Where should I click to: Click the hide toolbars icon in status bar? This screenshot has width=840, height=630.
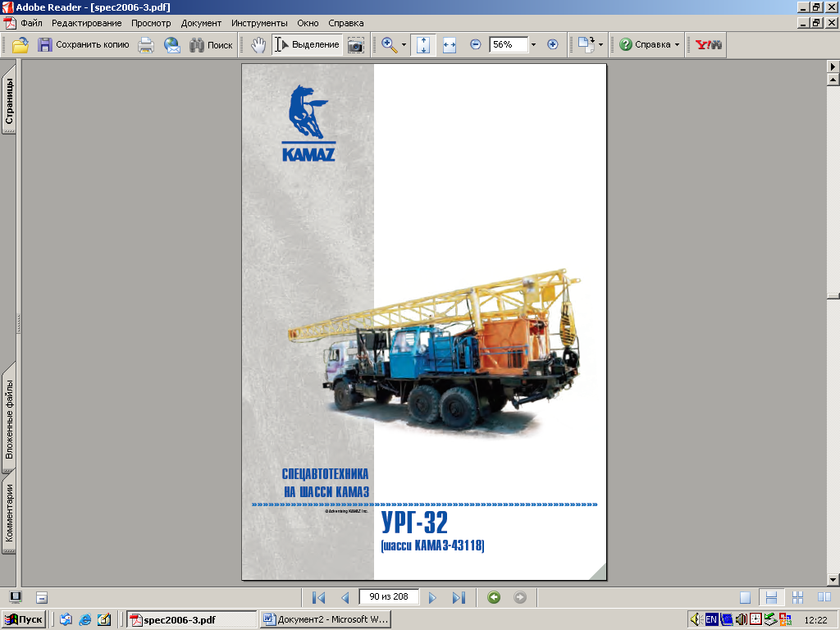tap(42, 597)
